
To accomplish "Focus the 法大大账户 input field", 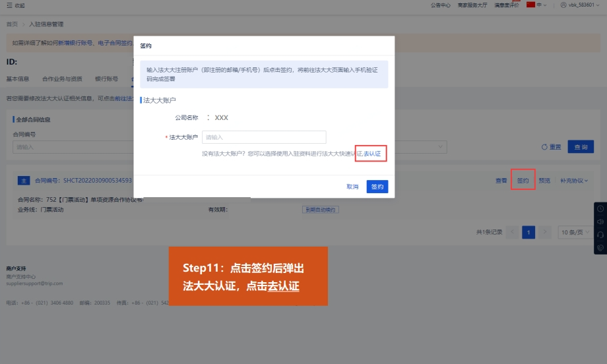I will point(264,137).
